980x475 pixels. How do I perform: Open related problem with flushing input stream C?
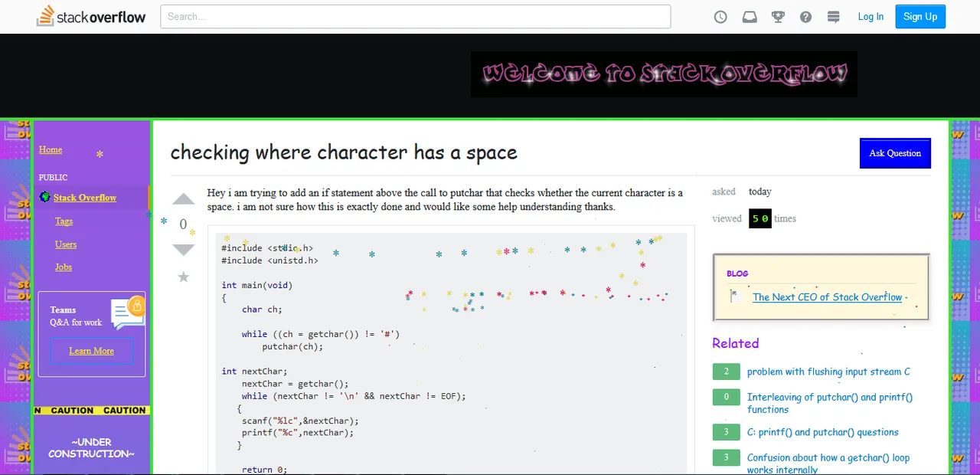point(828,372)
